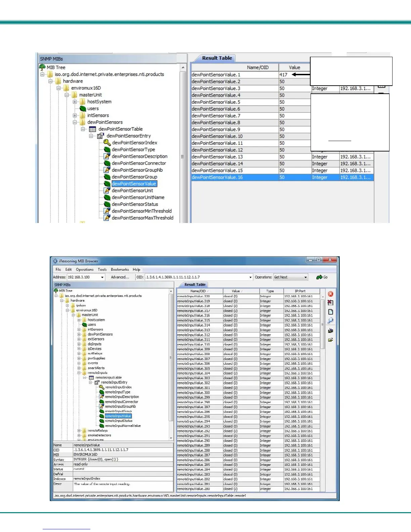Click the magnifier find icon beside results
This screenshot has width=411, height=532.
coord(330,321)
